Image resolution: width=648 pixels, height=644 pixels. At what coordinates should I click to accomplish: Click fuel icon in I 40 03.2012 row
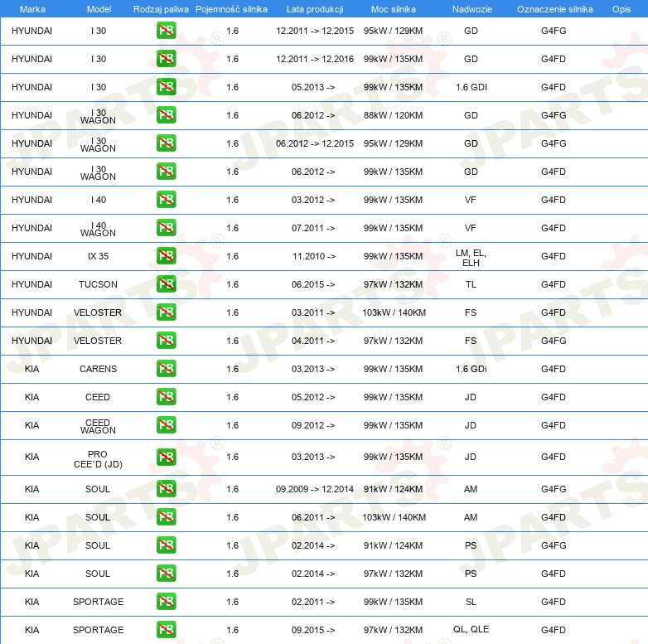point(166,199)
